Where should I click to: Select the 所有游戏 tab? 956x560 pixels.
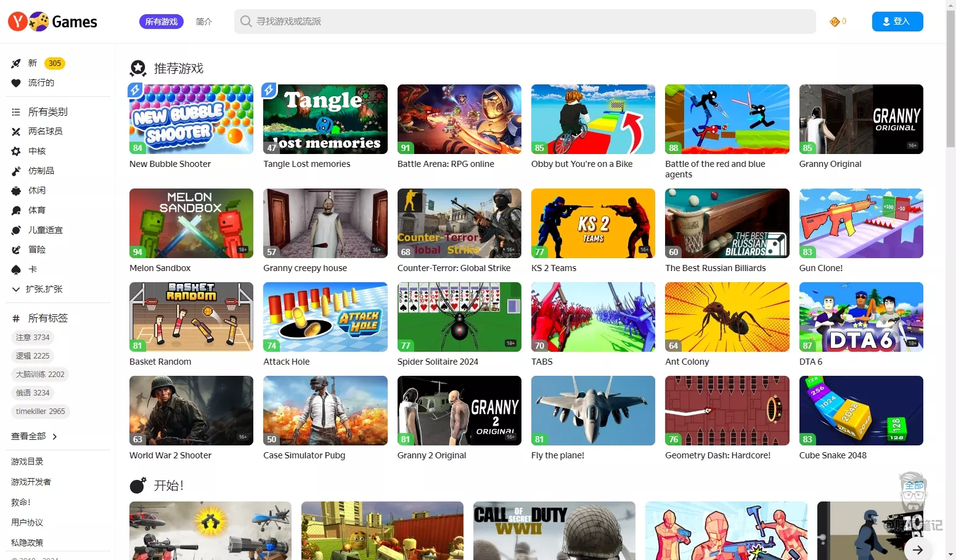point(161,22)
